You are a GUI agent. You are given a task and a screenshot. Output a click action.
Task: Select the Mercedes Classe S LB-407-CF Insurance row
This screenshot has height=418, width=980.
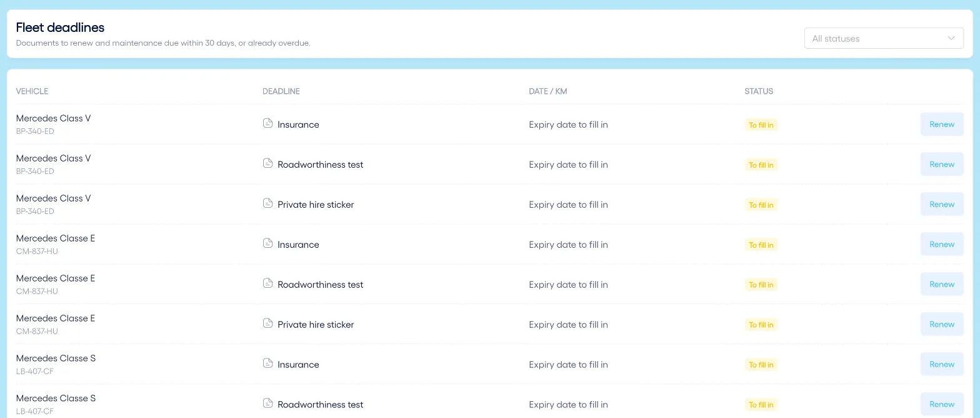[x=490, y=364]
